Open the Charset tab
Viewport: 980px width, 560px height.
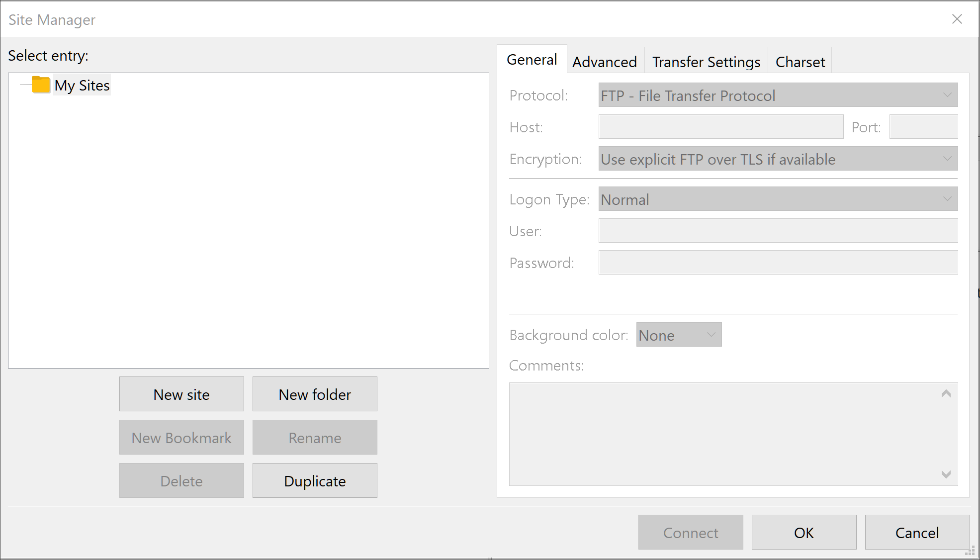pyautogui.click(x=800, y=61)
